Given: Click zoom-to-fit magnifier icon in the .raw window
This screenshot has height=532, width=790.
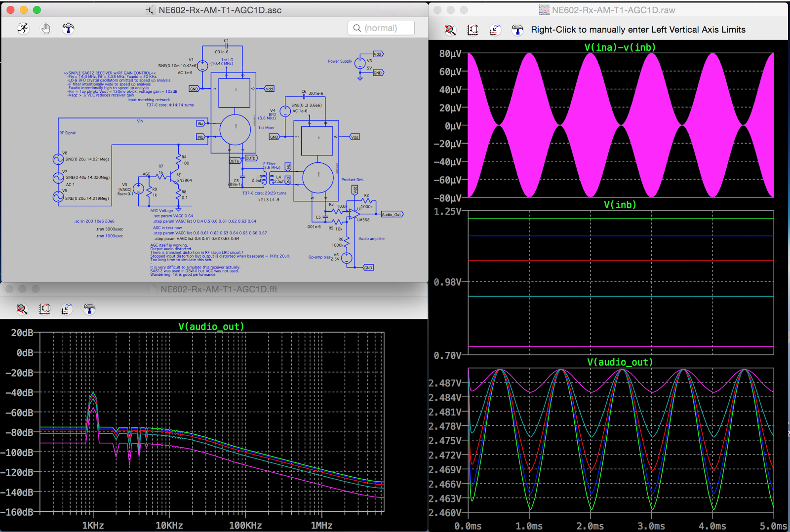Looking at the screenshot, I should [x=450, y=30].
